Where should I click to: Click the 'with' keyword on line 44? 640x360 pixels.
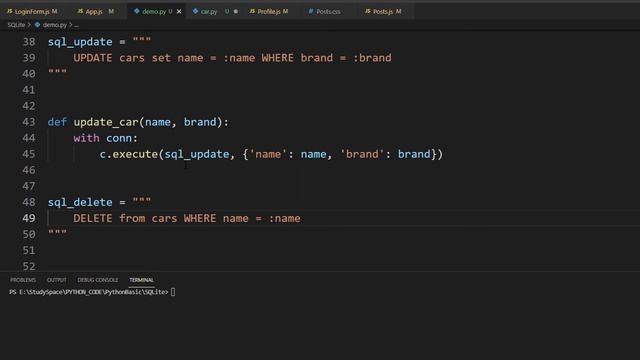click(86, 138)
